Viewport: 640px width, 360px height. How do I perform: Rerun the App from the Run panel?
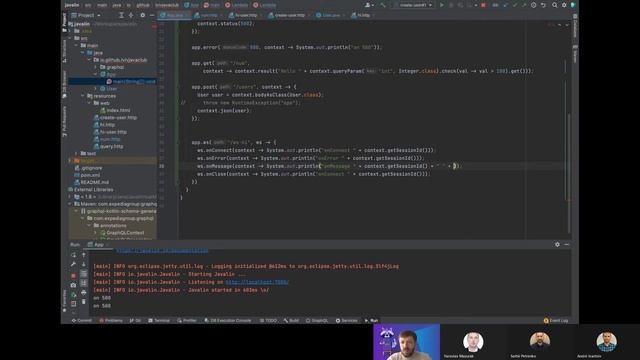[73, 255]
